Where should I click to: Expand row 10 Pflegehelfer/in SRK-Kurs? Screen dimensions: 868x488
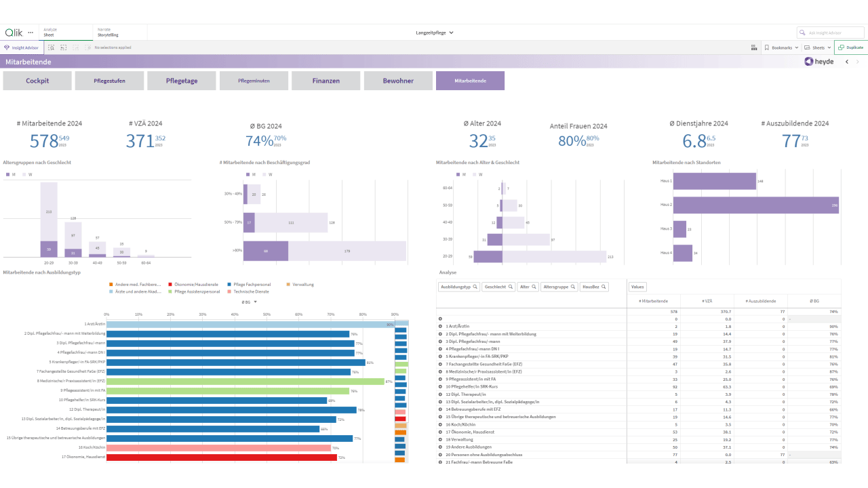441,386
